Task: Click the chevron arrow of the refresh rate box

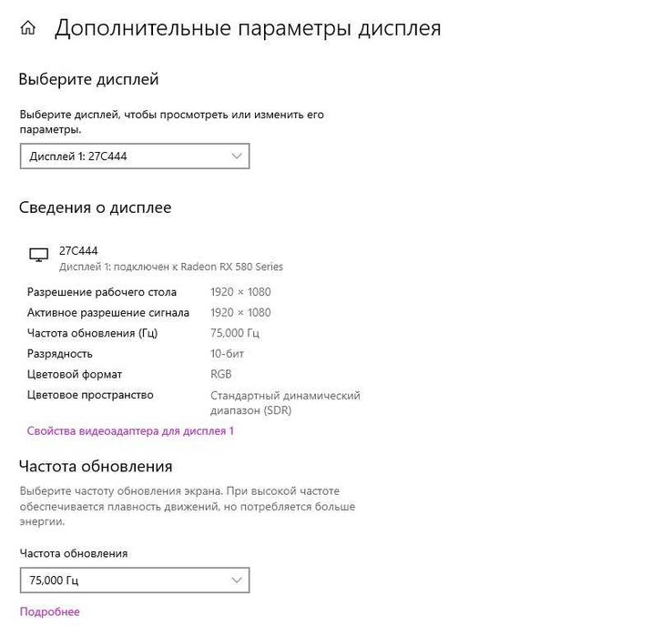Action: (237, 580)
